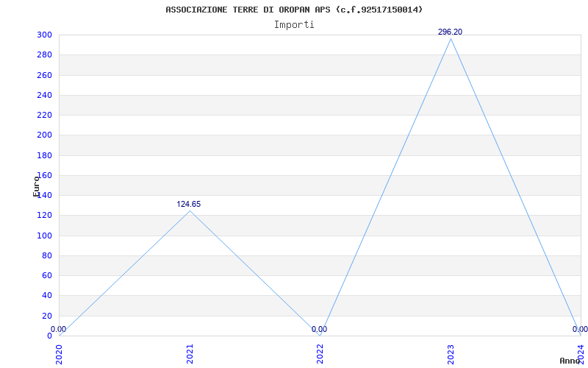Viewport: 588px width, 368px height.
Task: Click the 124.65 data point label
Action: point(189,205)
